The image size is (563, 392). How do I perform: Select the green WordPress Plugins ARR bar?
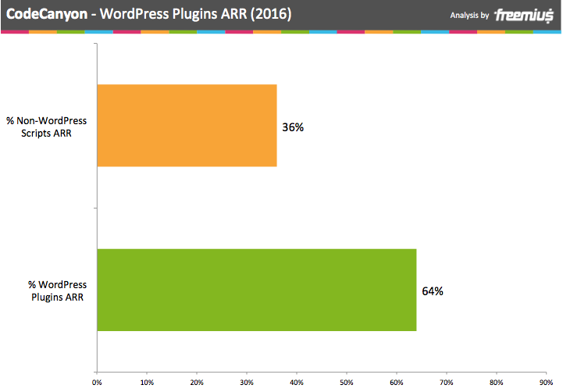(257, 290)
